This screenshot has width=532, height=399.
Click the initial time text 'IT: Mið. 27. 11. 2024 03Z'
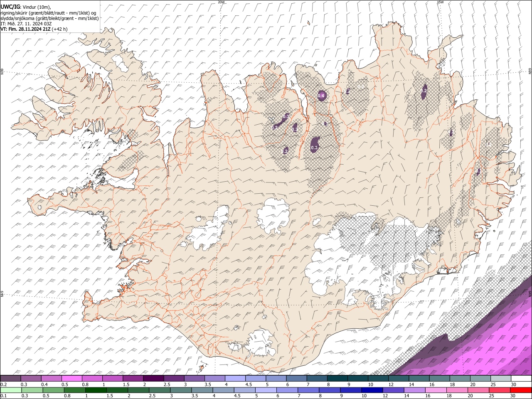pyautogui.click(x=26, y=24)
